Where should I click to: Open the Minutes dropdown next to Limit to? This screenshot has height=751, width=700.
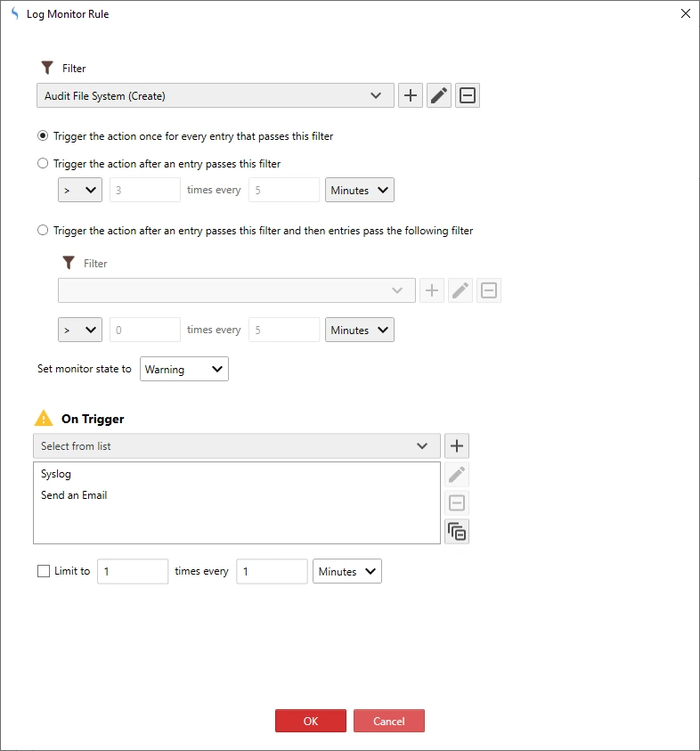tap(346, 572)
